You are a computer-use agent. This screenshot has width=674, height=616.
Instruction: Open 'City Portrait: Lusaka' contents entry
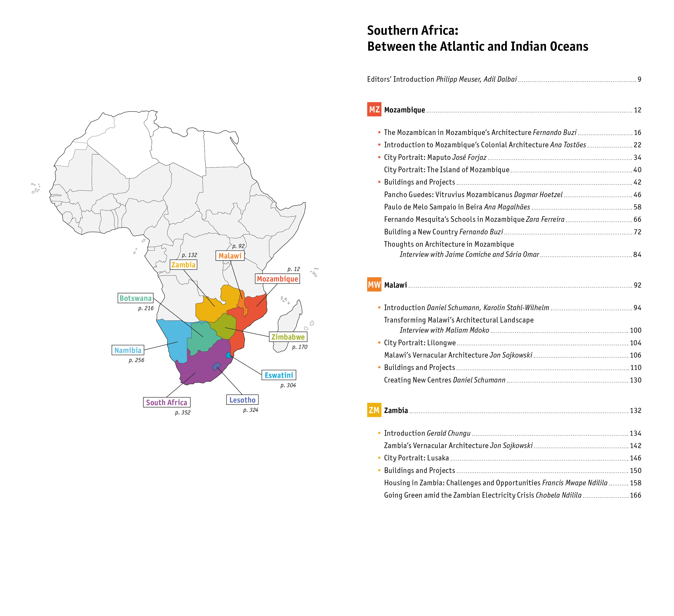[x=416, y=458]
